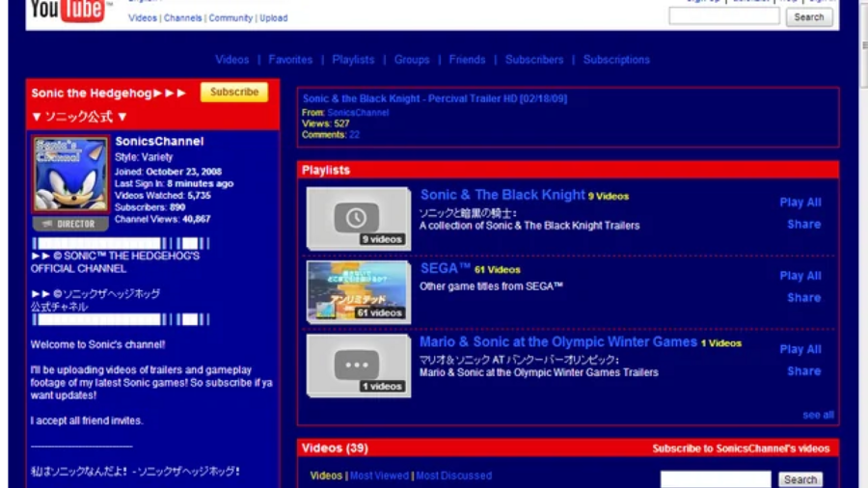Switch to Subscribers tab

point(534,60)
